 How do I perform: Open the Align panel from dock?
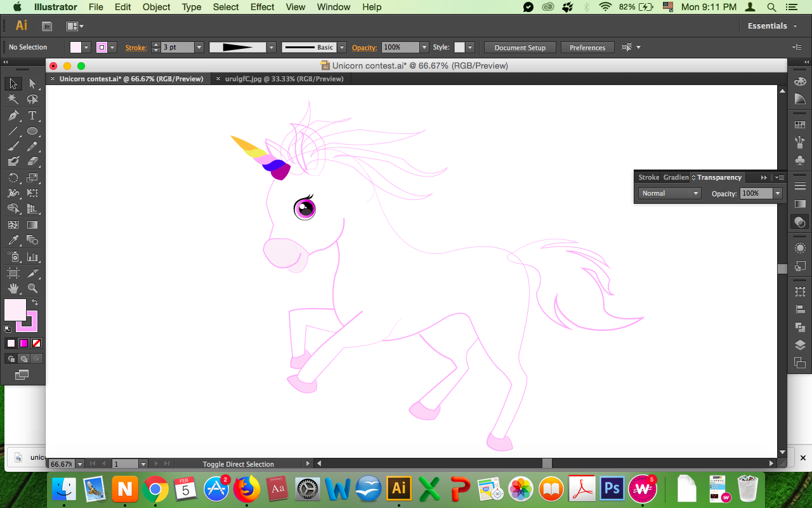click(800, 310)
